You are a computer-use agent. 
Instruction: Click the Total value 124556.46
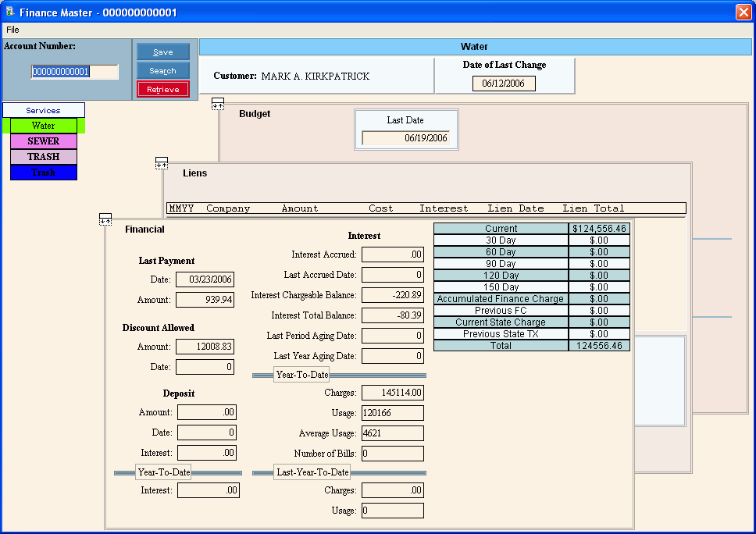point(599,346)
